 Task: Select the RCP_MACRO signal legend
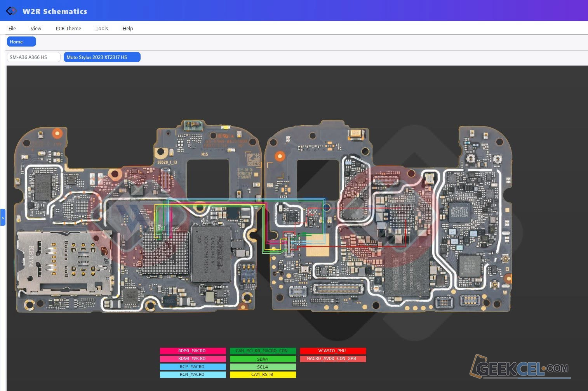[193, 367]
